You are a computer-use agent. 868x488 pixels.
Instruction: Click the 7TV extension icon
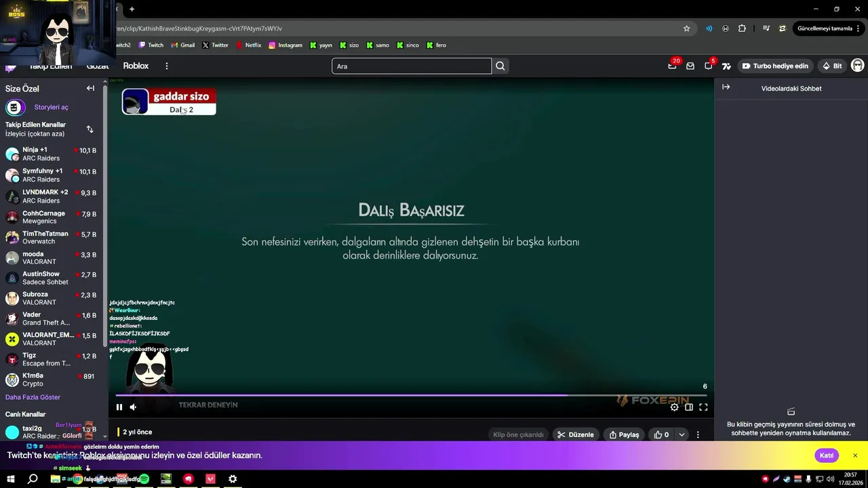[x=726, y=66]
